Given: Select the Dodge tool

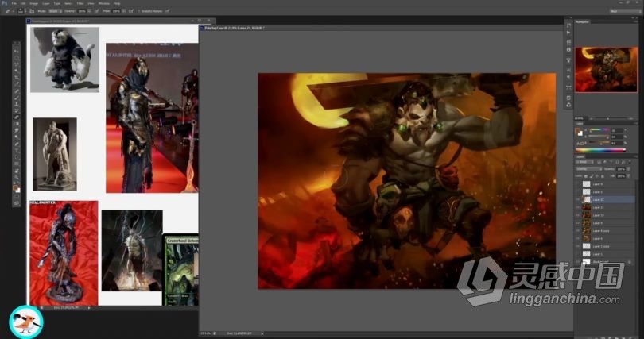Looking at the screenshot, I should pos(16,137).
